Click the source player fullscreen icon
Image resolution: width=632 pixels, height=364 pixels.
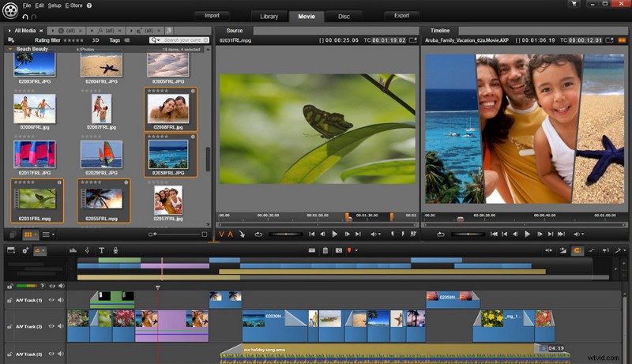point(413,40)
